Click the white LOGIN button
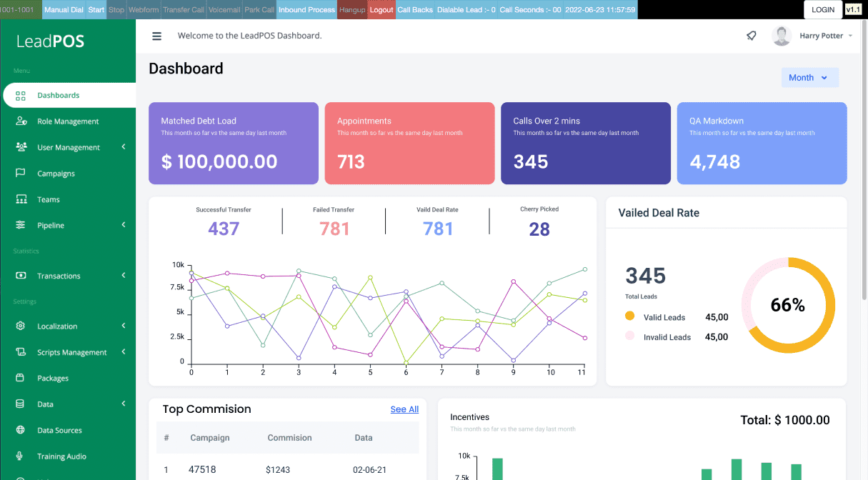The image size is (868, 480). 823,10
